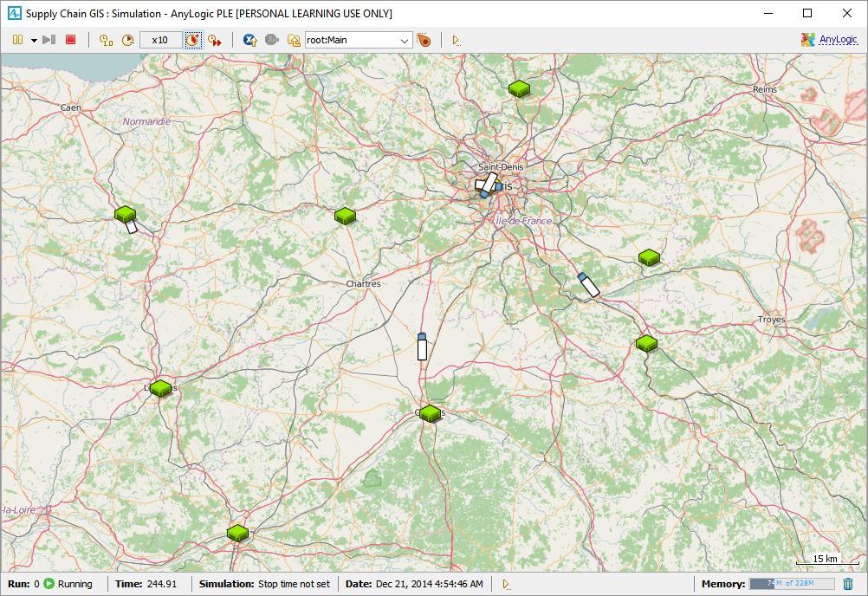Select the green marker where Le Mans is labeled
Image resolution: width=868 pixels, height=596 pixels.
160,388
